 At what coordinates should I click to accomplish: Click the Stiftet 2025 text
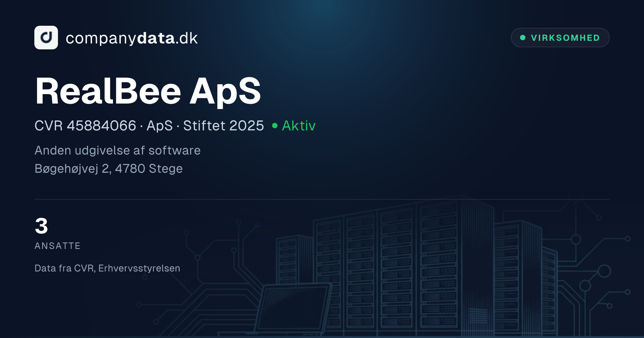(x=224, y=126)
